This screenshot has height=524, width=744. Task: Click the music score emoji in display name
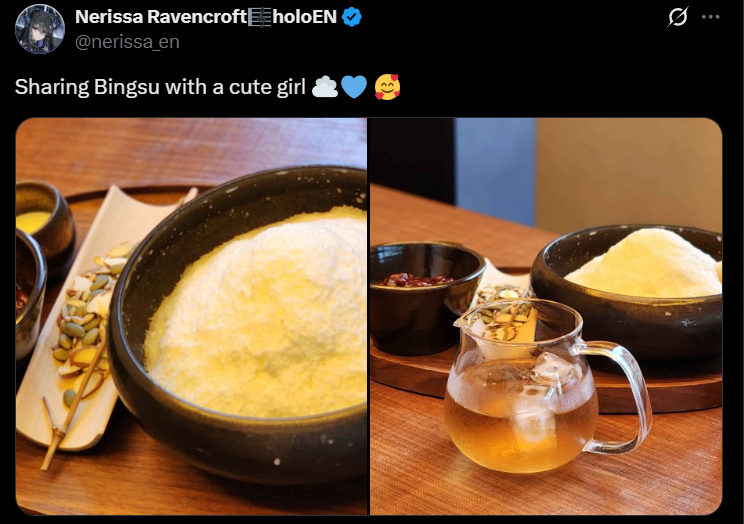point(260,17)
